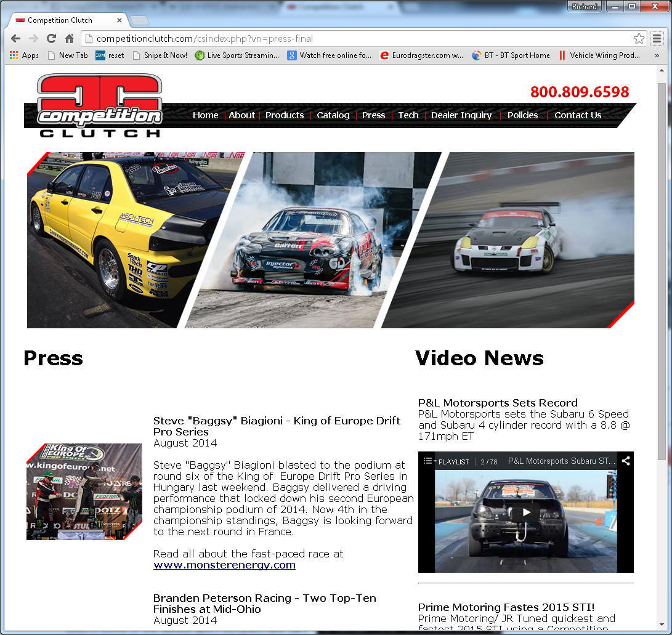The image size is (672, 635).
Task: Open the www.monsterenergy.com link
Action: [x=224, y=565]
